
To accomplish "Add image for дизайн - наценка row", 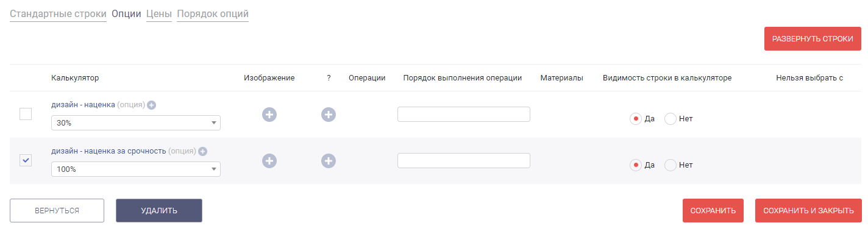I will tap(269, 114).
